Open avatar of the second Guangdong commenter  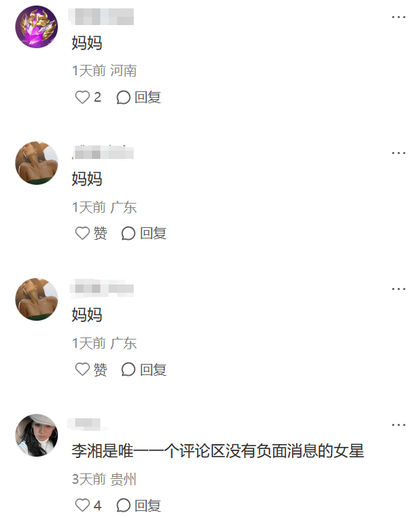point(37,299)
